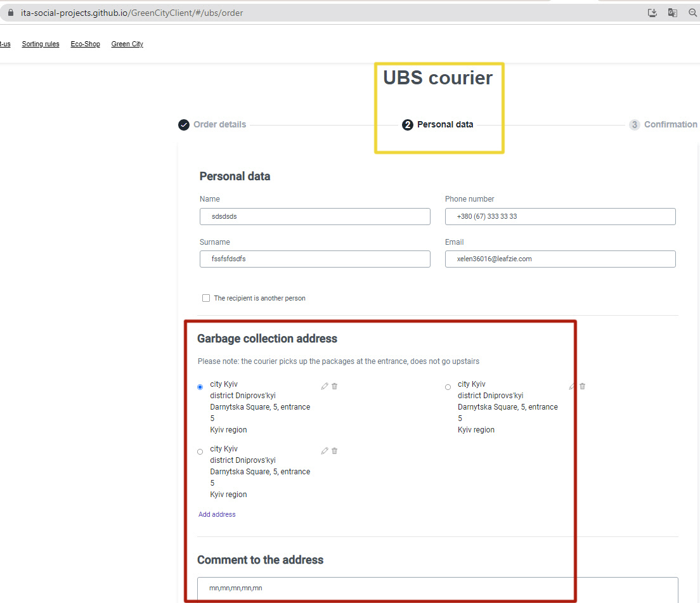Screen dimensions: 700x603
Task: Click the Confirmation step circle
Action: [635, 124]
